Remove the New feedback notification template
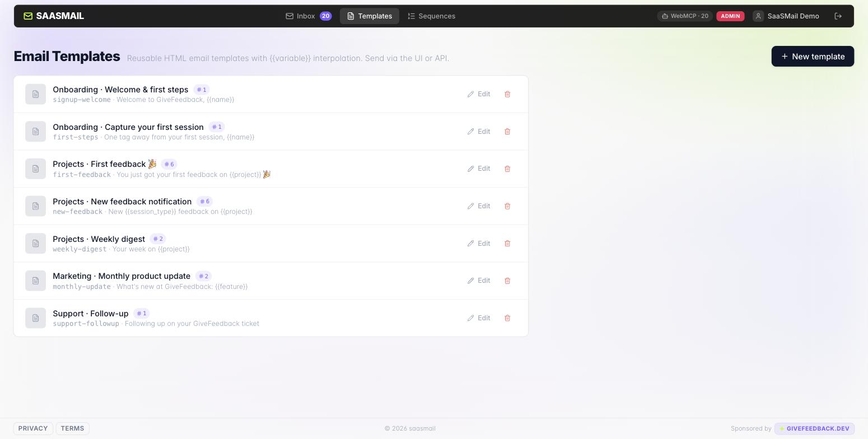Image resolution: width=868 pixels, height=439 pixels. [x=507, y=206]
